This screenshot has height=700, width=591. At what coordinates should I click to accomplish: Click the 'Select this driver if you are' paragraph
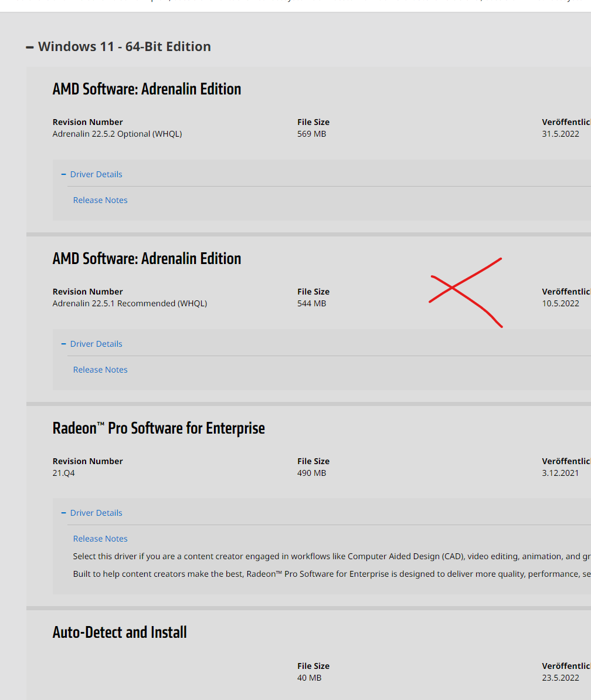[332, 556]
